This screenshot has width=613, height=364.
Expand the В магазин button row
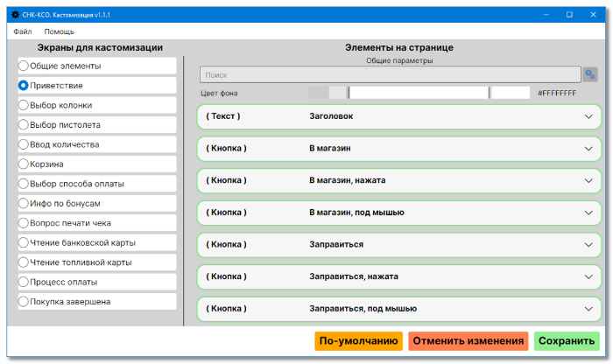(588, 149)
